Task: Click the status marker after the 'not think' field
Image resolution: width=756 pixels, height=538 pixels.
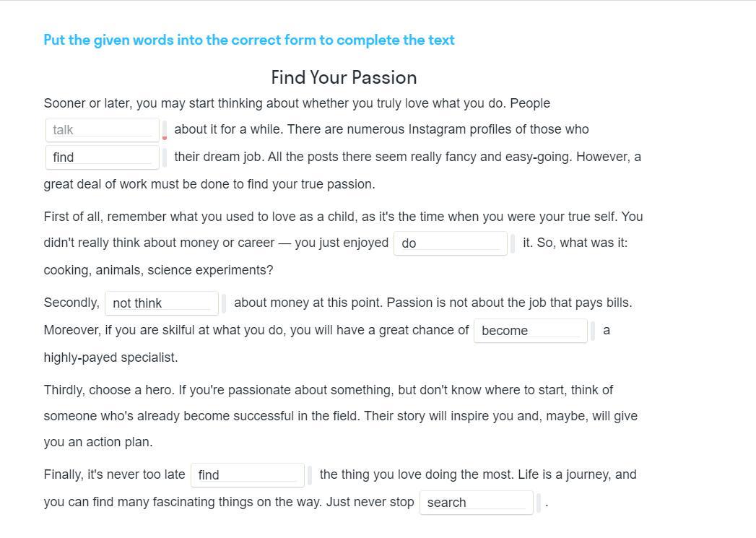Action: point(224,304)
